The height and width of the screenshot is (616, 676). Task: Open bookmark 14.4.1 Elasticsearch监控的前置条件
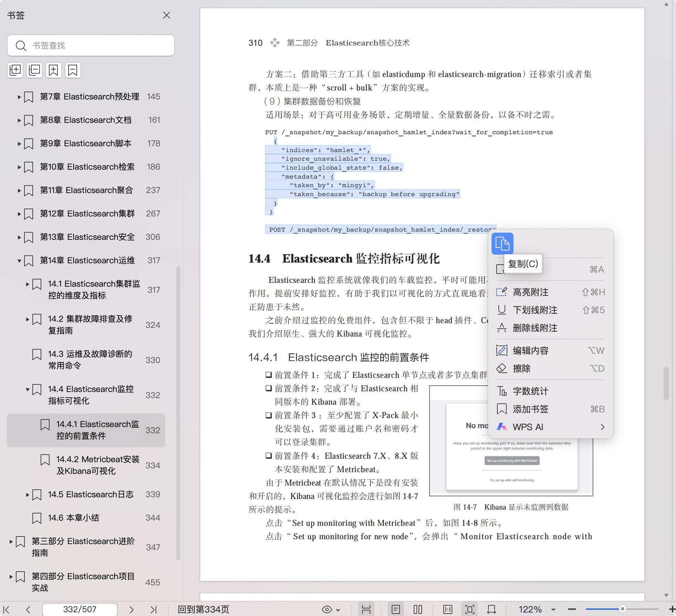(x=86, y=430)
